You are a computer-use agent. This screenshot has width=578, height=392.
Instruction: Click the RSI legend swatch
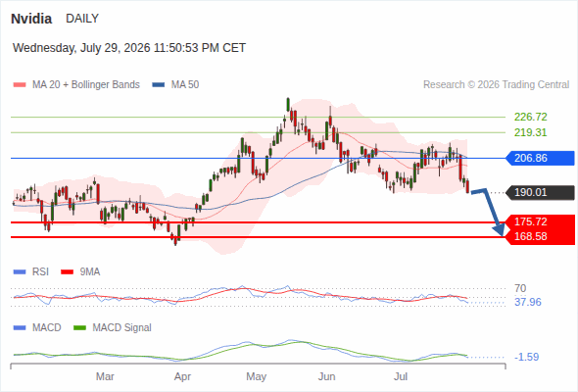coord(20,272)
